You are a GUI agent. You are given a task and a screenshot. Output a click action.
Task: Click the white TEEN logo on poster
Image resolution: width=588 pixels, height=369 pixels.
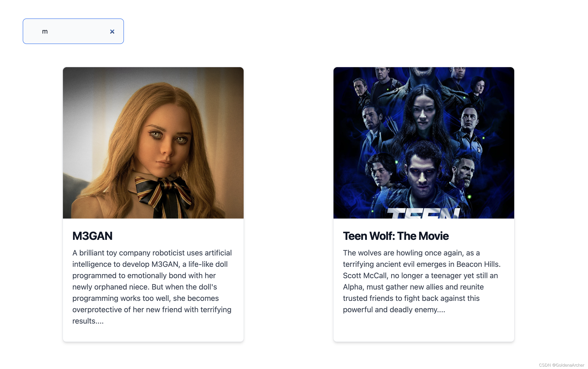click(424, 213)
